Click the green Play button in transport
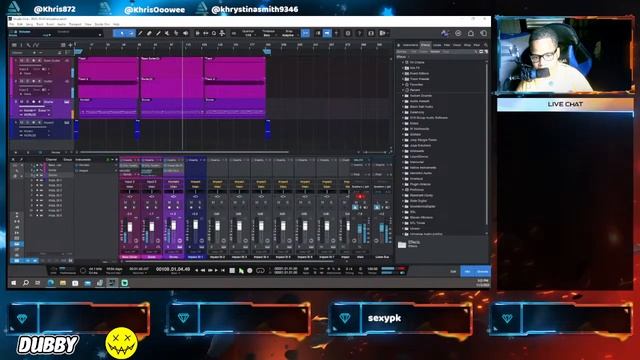Image resolution: width=640 pixels, height=360 pixels. [241, 270]
